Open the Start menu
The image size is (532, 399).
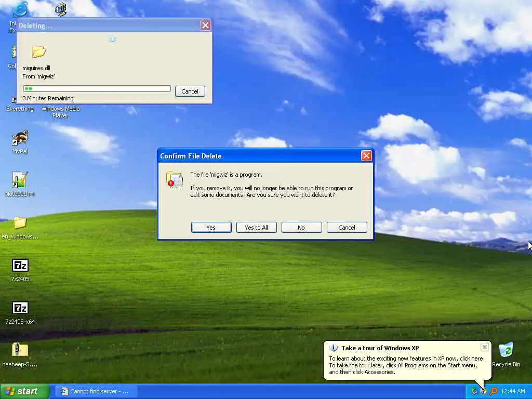click(x=25, y=391)
